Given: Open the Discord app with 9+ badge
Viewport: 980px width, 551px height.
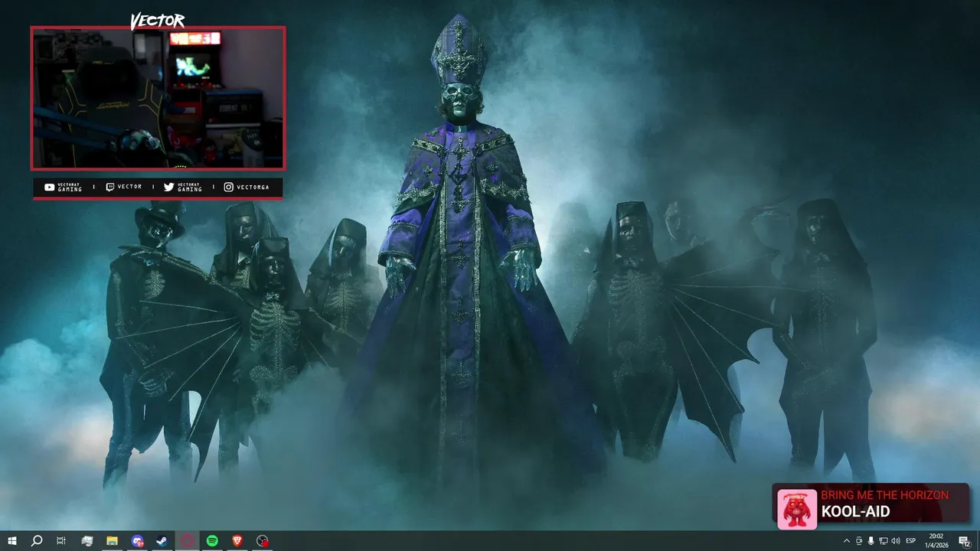Looking at the screenshot, I should tap(137, 541).
